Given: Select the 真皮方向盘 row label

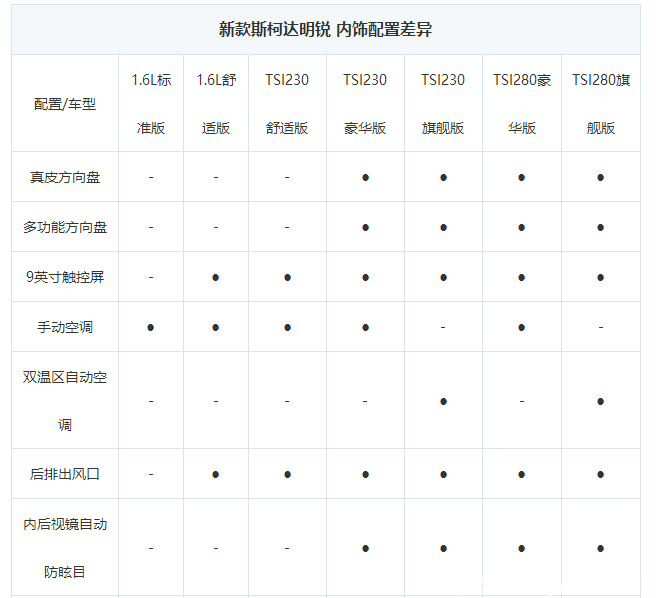Looking at the screenshot, I should (65, 177).
